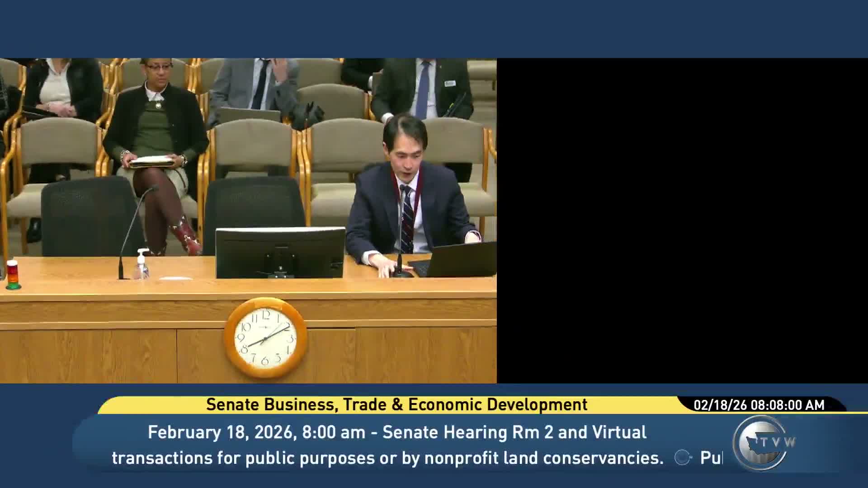Viewport: 868px width, 488px height.
Task: Click the spinning circle icon in ticker
Action: click(x=683, y=458)
